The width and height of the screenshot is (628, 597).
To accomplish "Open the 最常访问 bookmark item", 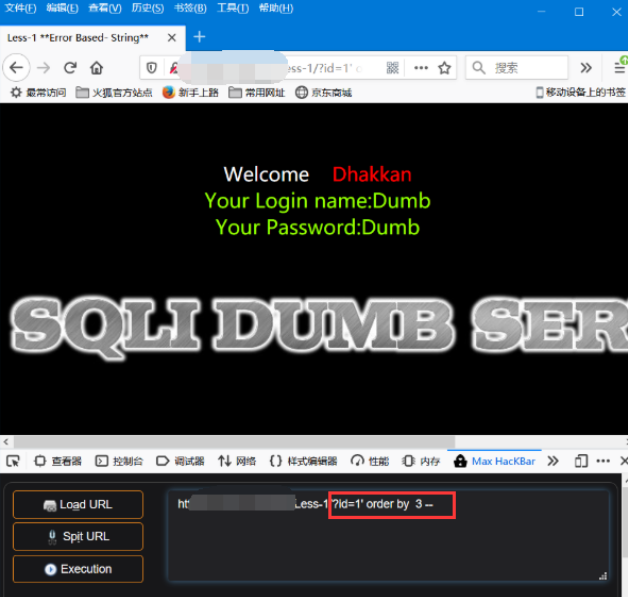I will click(38, 92).
